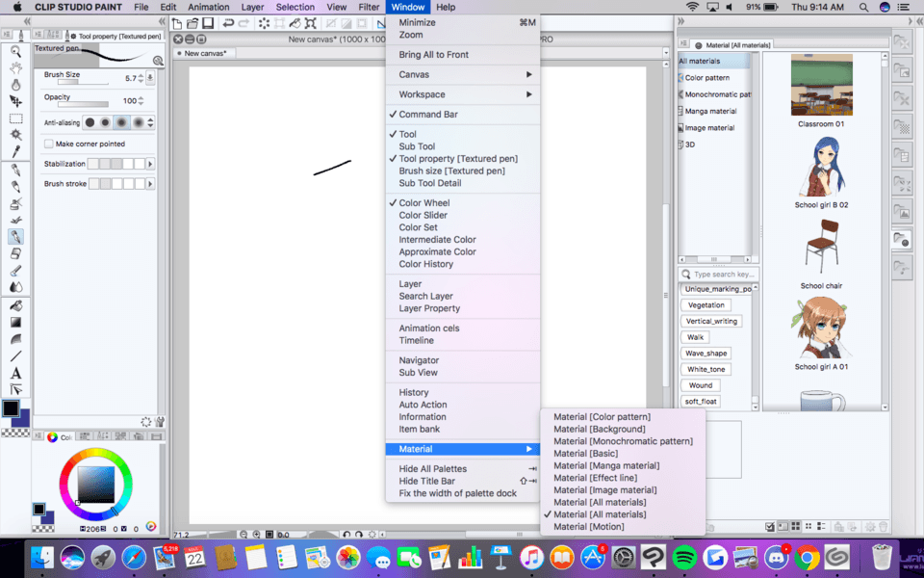This screenshot has width=924, height=578.
Task: Click the Vegetation tag button
Action: coord(706,304)
